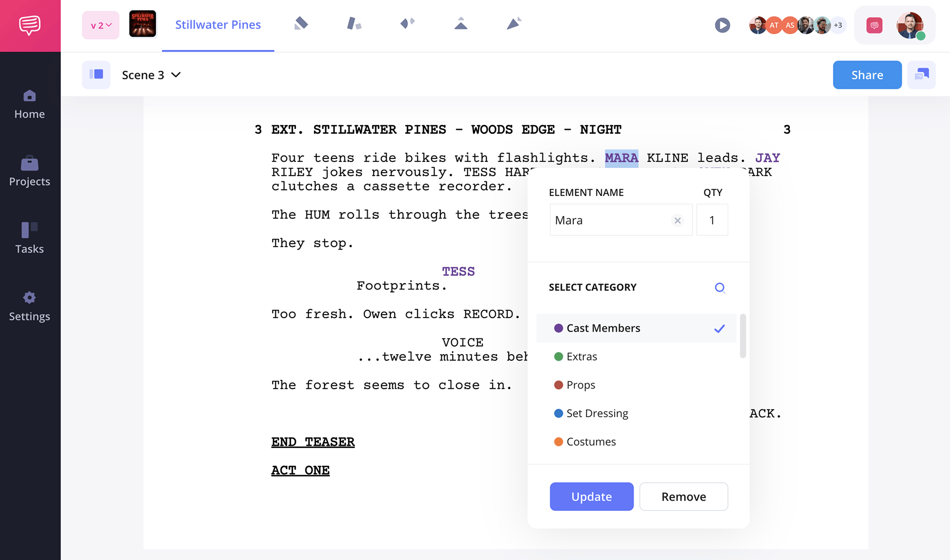Open the paper plane style toolbar icon
This screenshot has height=560, width=950.
(x=514, y=23)
